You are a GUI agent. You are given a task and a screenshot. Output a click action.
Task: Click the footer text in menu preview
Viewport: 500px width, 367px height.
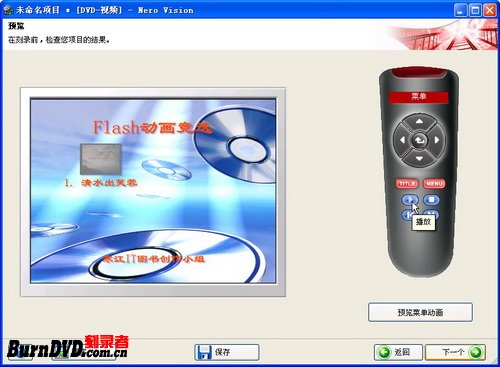pos(153,259)
